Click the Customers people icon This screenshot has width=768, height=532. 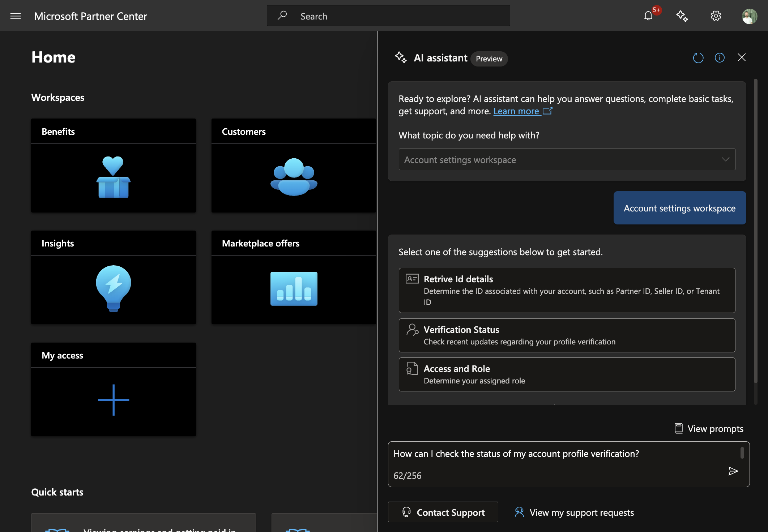tap(294, 177)
